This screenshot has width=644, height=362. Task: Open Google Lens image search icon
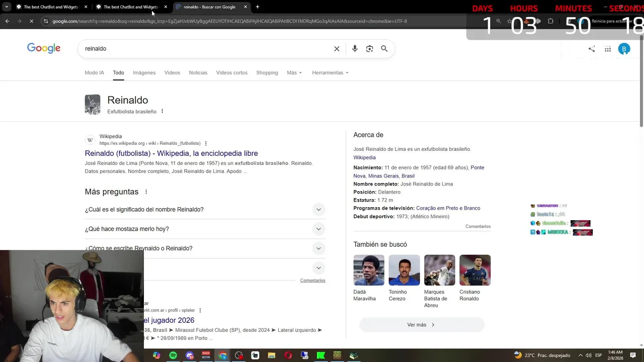point(369,49)
